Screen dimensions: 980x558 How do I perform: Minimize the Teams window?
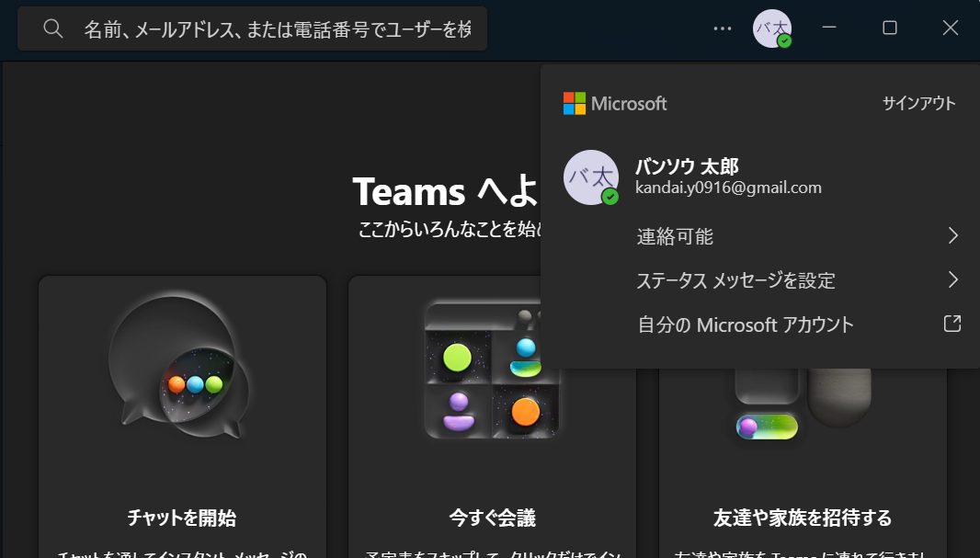tap(829, 28)
